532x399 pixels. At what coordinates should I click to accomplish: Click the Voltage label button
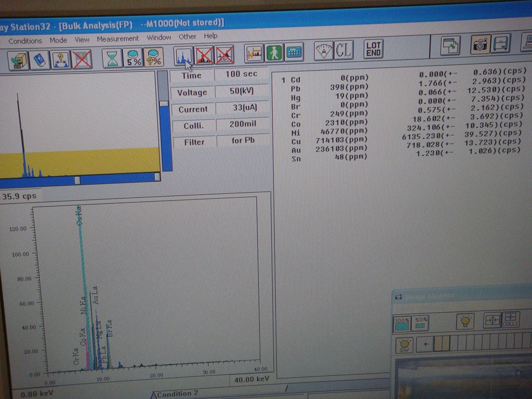[x=192, y=92]
